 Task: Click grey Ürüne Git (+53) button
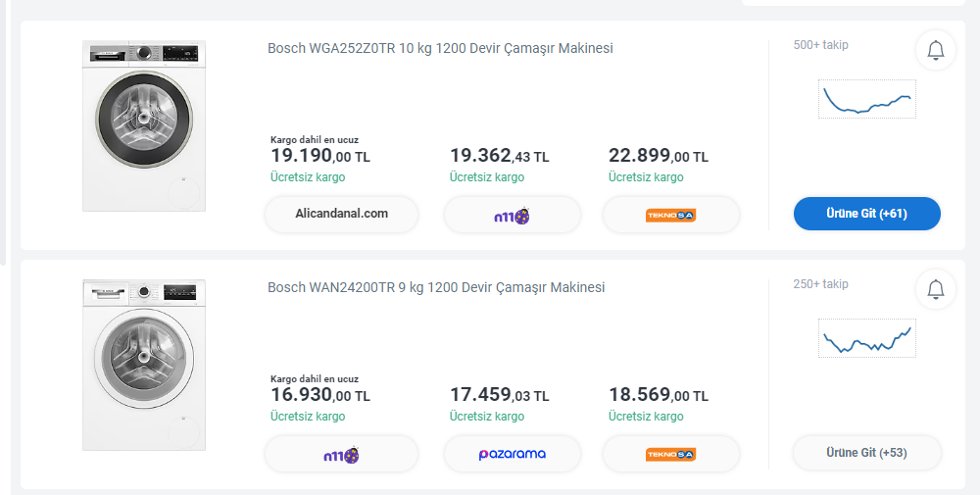click(866, 453)
